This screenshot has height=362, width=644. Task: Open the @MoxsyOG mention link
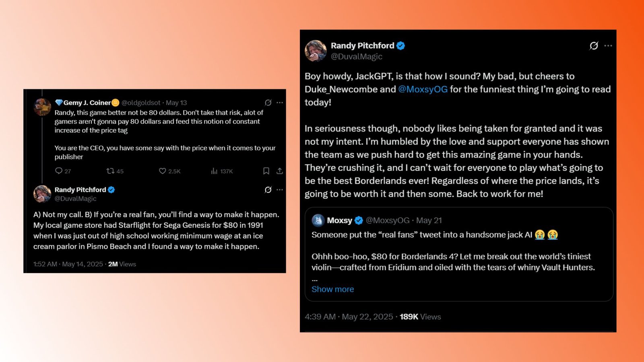[423, 89]
